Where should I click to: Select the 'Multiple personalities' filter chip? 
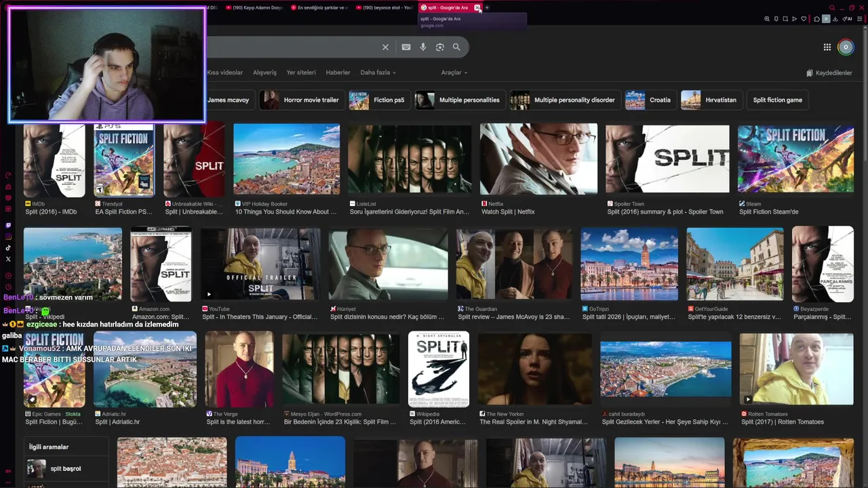pos(460,100)
